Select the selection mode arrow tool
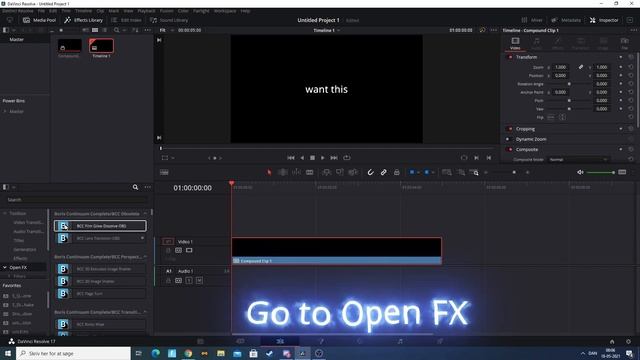This screenshot has height=360, width=640. [x=269, y=172]
